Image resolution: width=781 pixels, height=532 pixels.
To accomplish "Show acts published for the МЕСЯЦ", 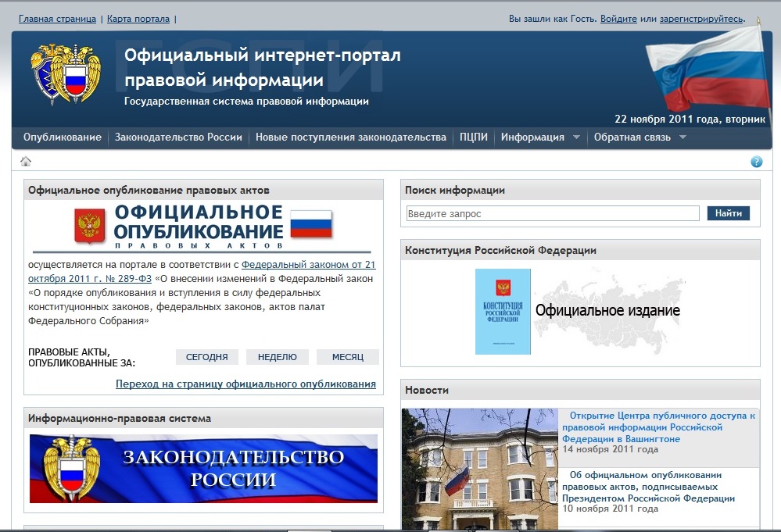I will pos(348,357).
